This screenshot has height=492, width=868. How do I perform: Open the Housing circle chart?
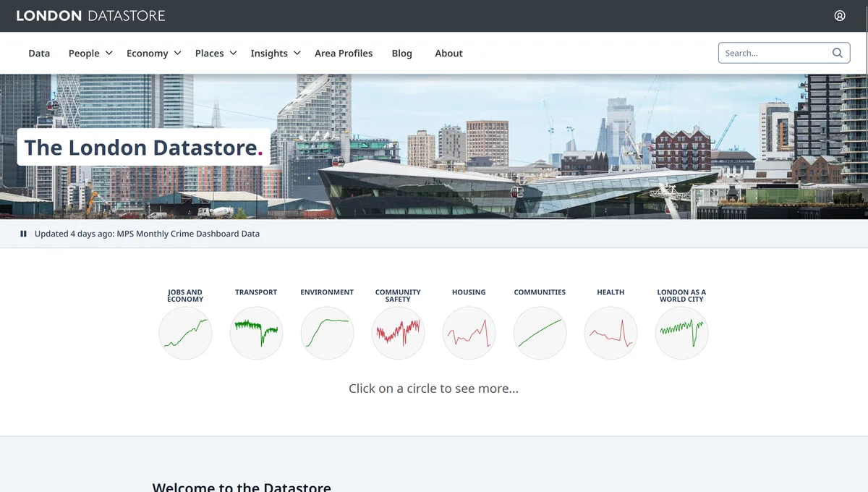tap(469, 333)
